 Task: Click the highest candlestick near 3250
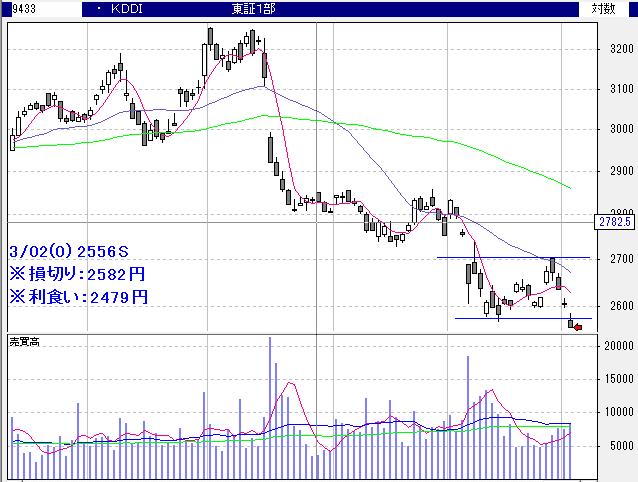pyautogui.click(x=211, y=45)
